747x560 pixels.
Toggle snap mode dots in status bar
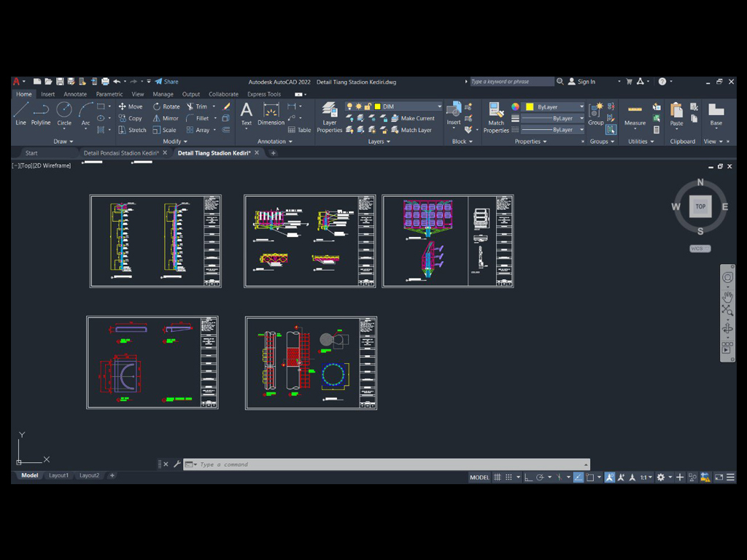(509, 477)
